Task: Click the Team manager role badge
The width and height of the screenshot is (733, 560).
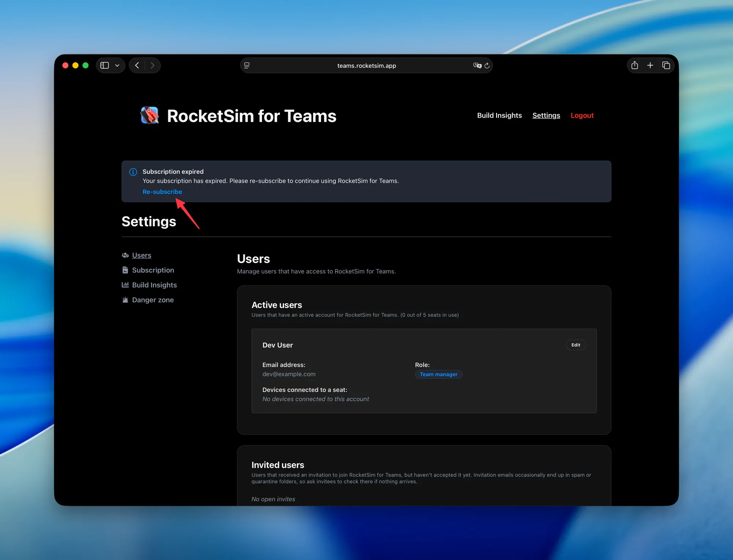Action: coord(438,374)
